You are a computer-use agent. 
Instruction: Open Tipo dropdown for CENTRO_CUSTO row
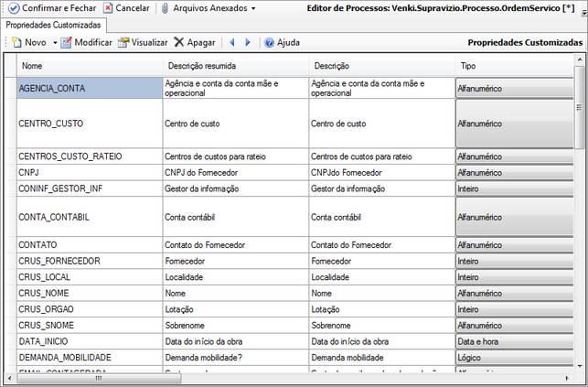point(515,124)
